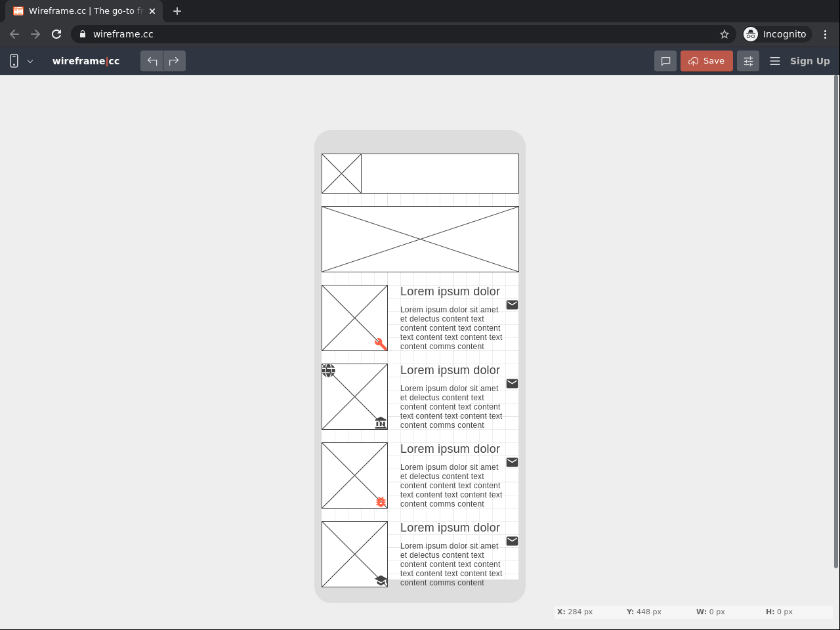
Task: Select the paragraph text beside the bug image
Action: point(451,486)
